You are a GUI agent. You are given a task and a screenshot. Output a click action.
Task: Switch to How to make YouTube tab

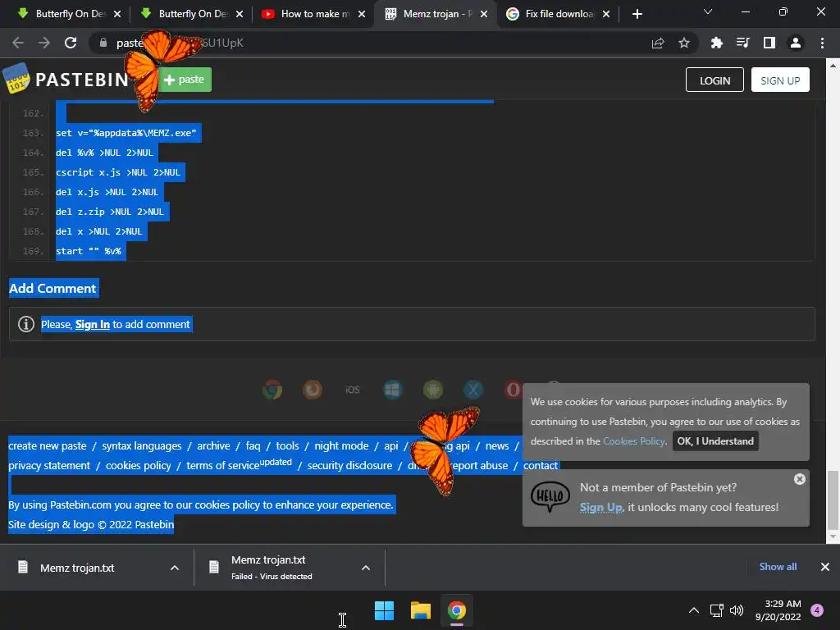[313, 14]
